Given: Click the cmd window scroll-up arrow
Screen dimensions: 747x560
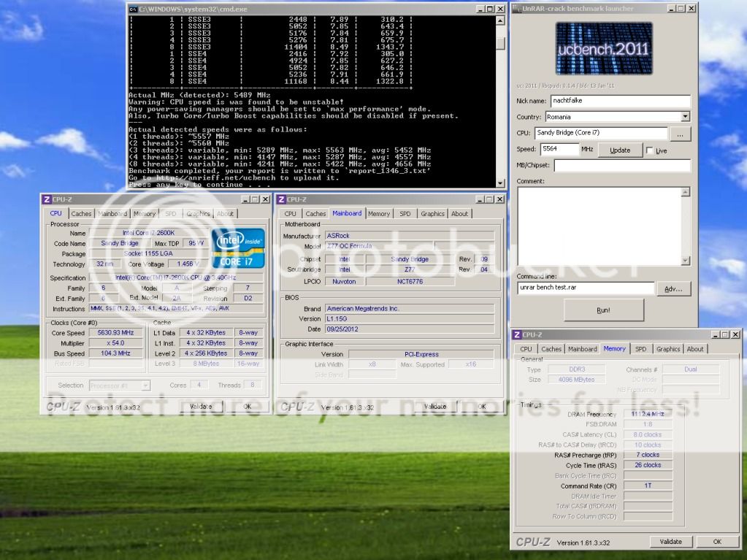Looking at the screenshot, I should (x=499, y=20).
